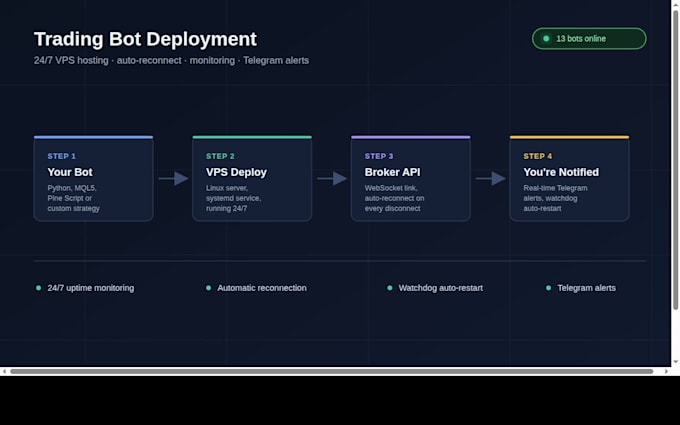Click arrow between Your Bot and VPS Deploy
This screenshot has width=680, height=425.
coord(173,178)
